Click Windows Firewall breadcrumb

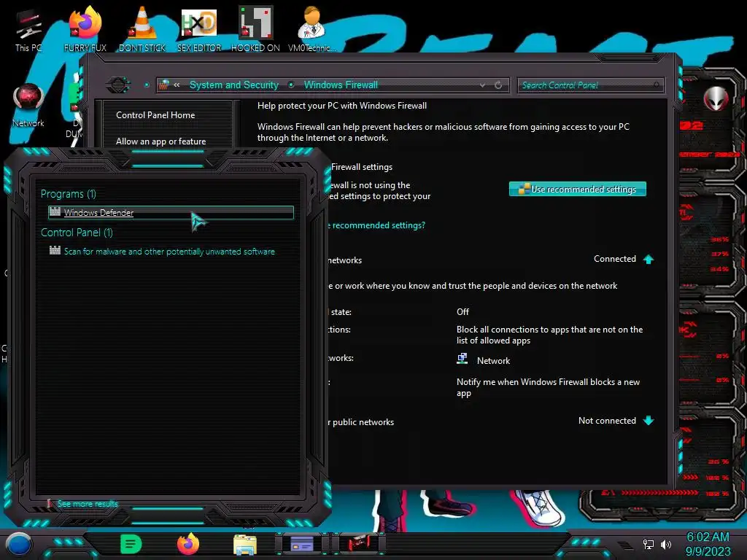341,85
